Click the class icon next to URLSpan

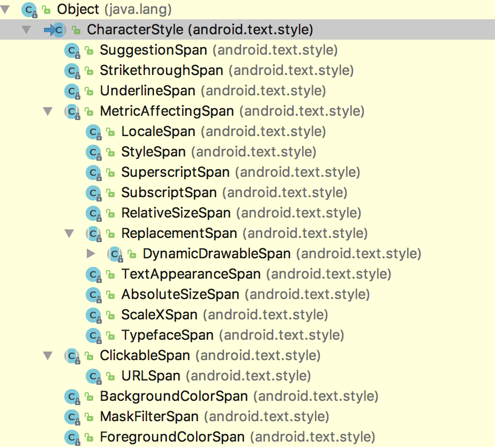[x=94, y=376]
